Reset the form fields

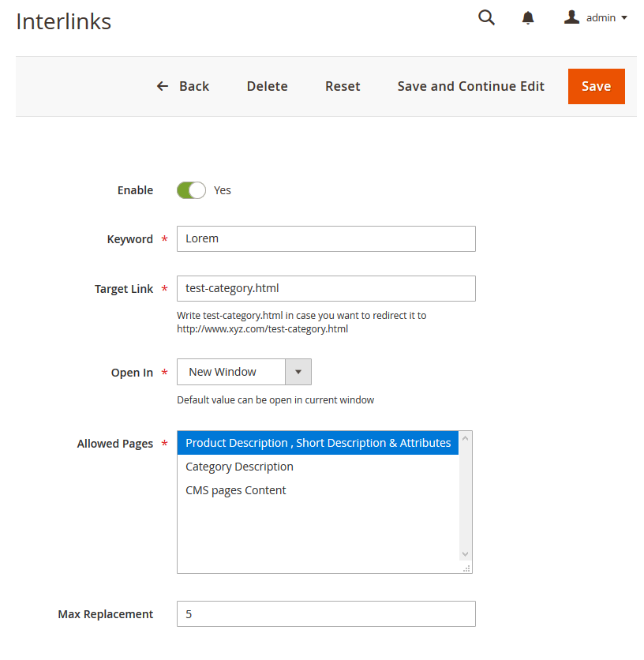tap(343, 86)
